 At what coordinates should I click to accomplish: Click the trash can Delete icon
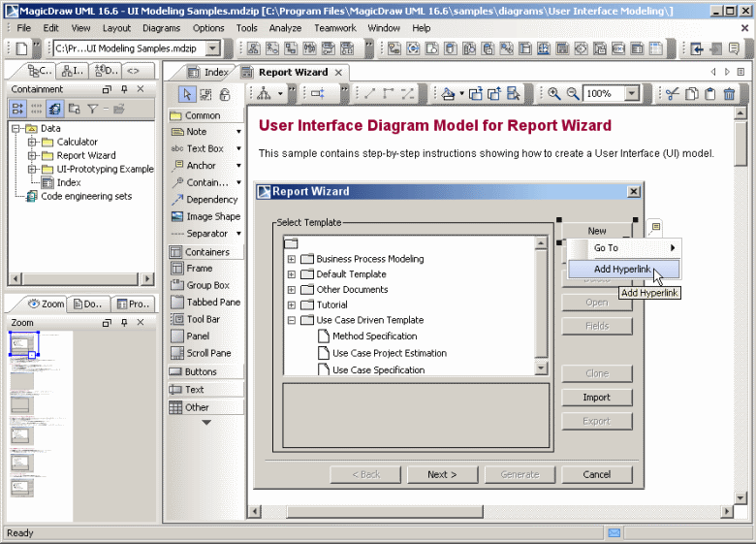point(729,93)
